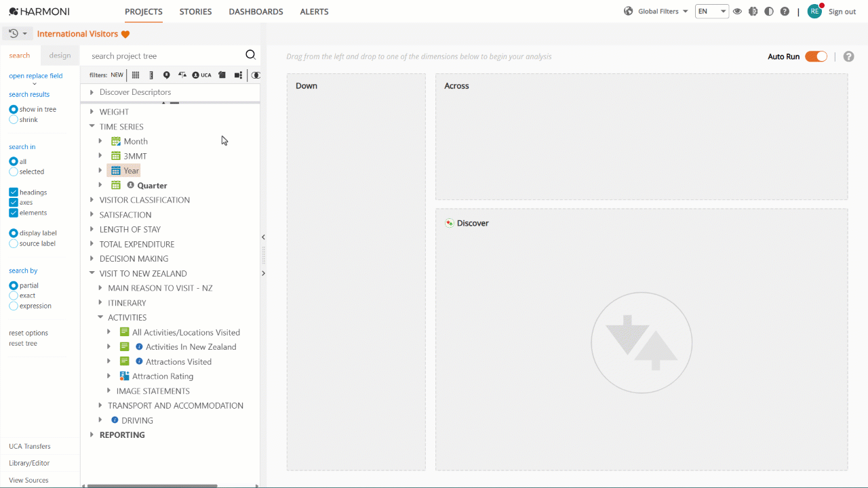Viewport: 868px width, 488px height.
Task: Switch to the design tab
Action: [x=60, y=56]
